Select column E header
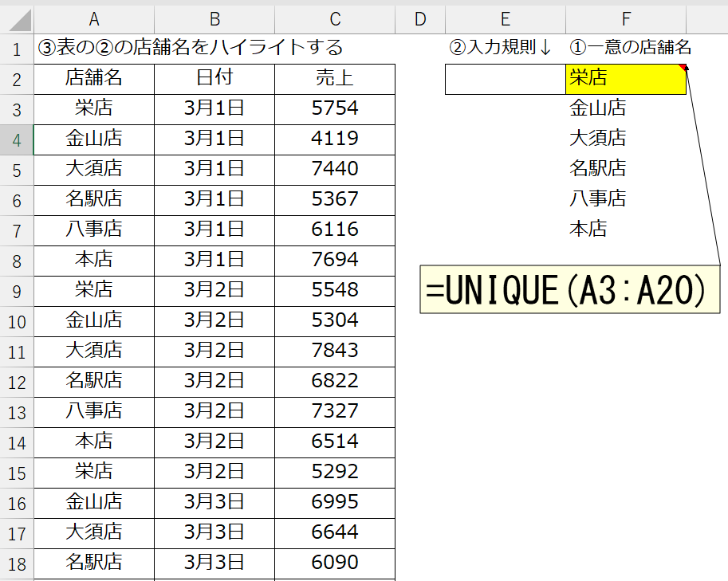Screen dimensions: 728x581 tap(506, 19)
